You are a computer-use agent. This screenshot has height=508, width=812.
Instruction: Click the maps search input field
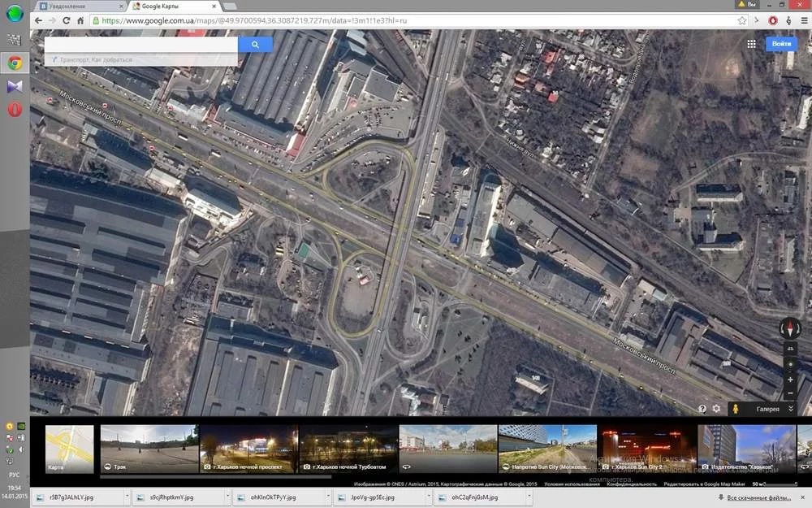[x=140, y=45]
